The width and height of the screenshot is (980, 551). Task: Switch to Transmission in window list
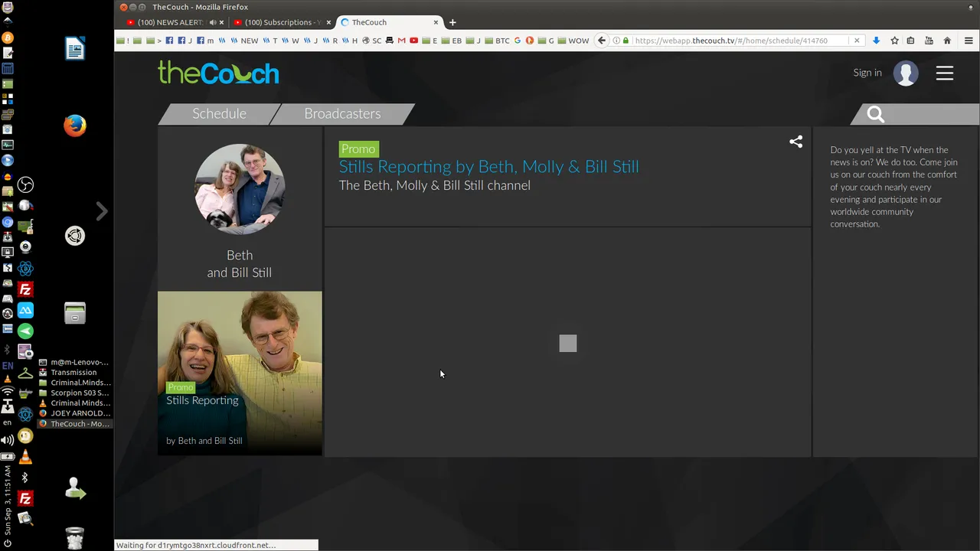point(74,373)
